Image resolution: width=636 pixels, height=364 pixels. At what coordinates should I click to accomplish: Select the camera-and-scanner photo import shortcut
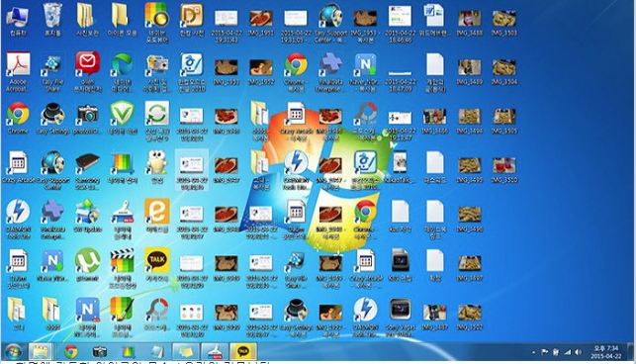pos(157,72)
